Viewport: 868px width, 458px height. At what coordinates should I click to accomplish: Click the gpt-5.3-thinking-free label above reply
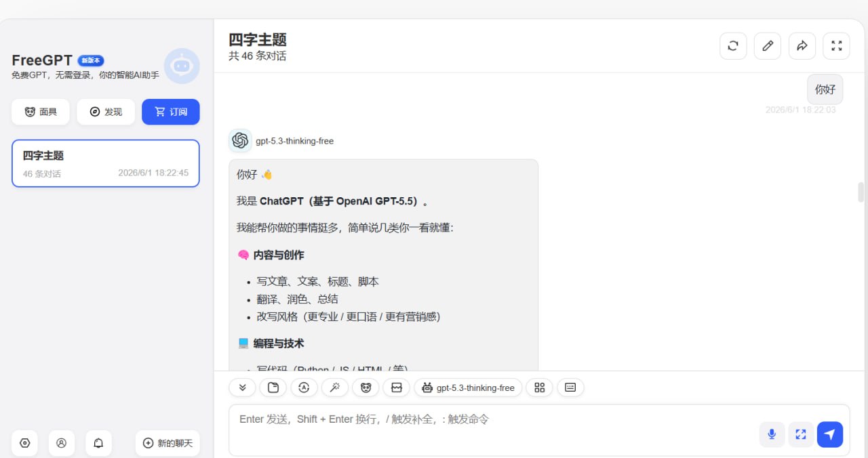click(294, 141)
